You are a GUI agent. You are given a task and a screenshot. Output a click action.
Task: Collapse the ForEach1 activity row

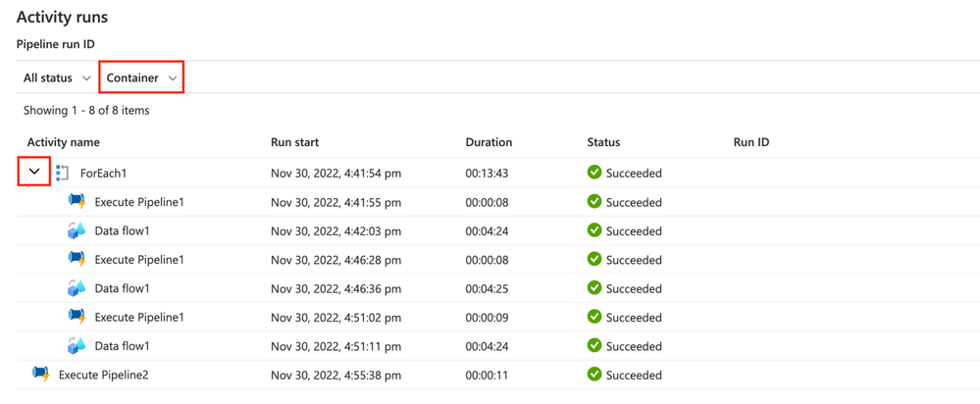(x=34, y=173)
